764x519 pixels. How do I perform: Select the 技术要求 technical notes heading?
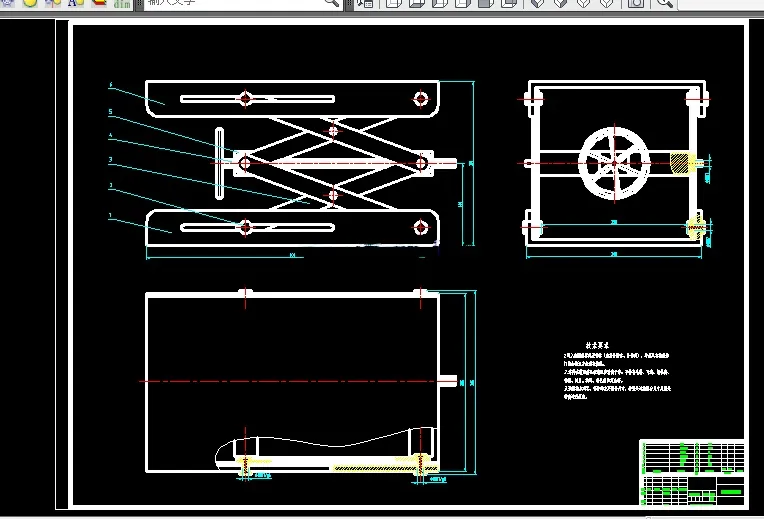pos(597,345)
